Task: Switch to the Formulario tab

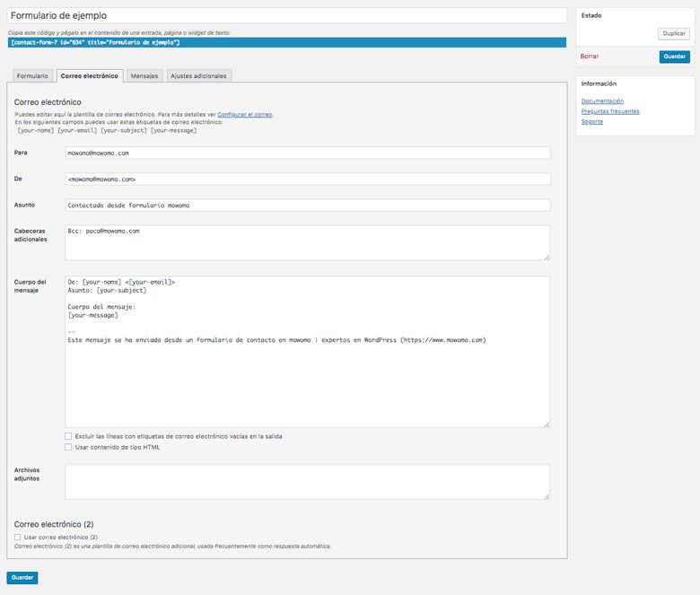Action: pos(32,76)
